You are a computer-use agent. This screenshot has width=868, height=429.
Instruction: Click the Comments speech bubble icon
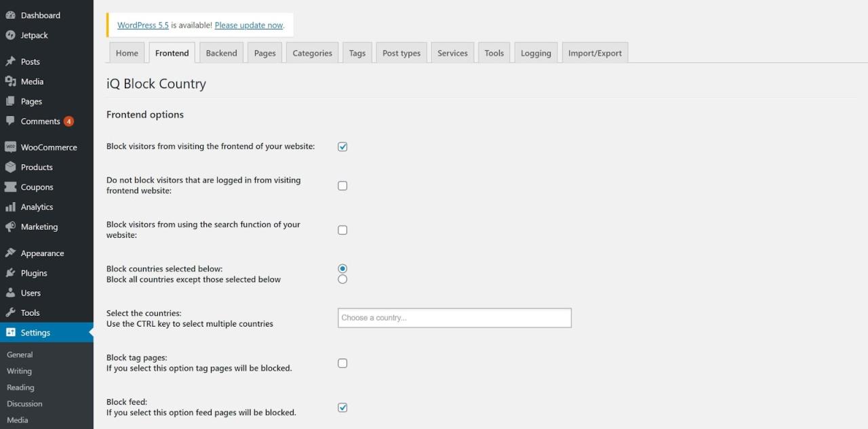10,121
